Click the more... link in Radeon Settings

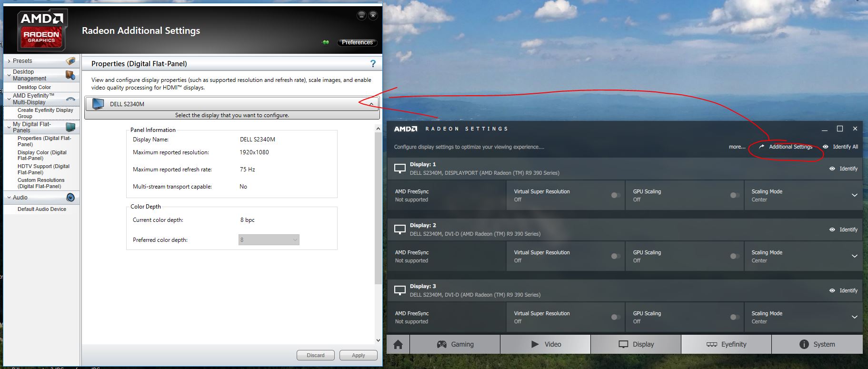(737, 147)
